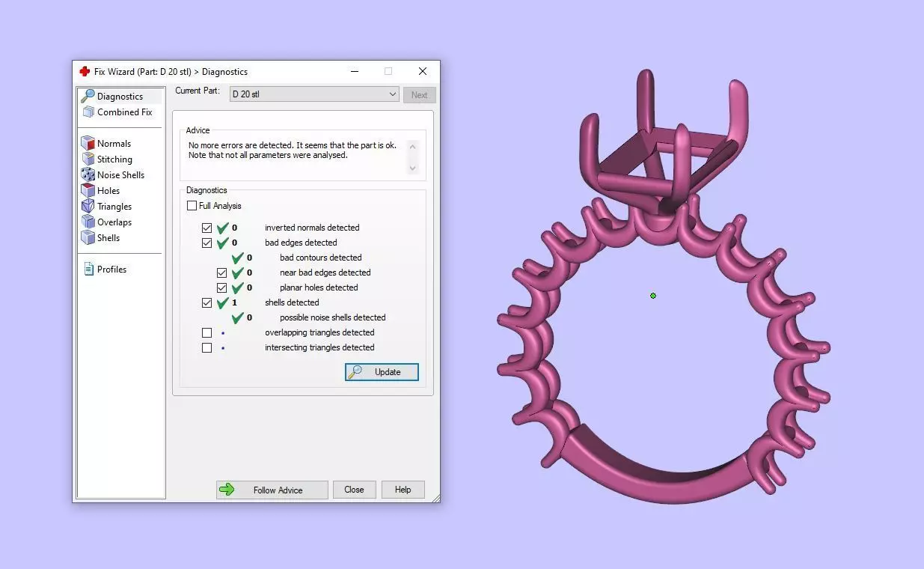This screenshot has width=924, height=569.
Task: Click the red cross Fix Wizard title icon
Action: click(85, 72)
